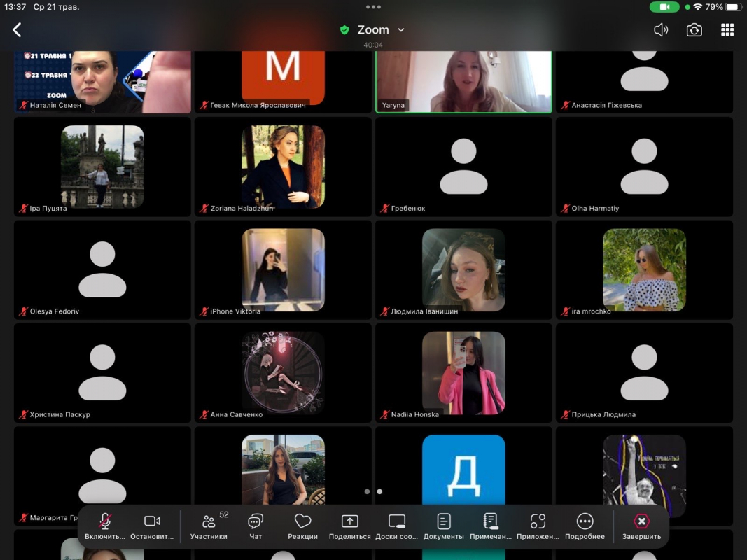The image size is (747, 560).
Task: Toggle speaker audio output icon
Action: [x=661, y=30]
